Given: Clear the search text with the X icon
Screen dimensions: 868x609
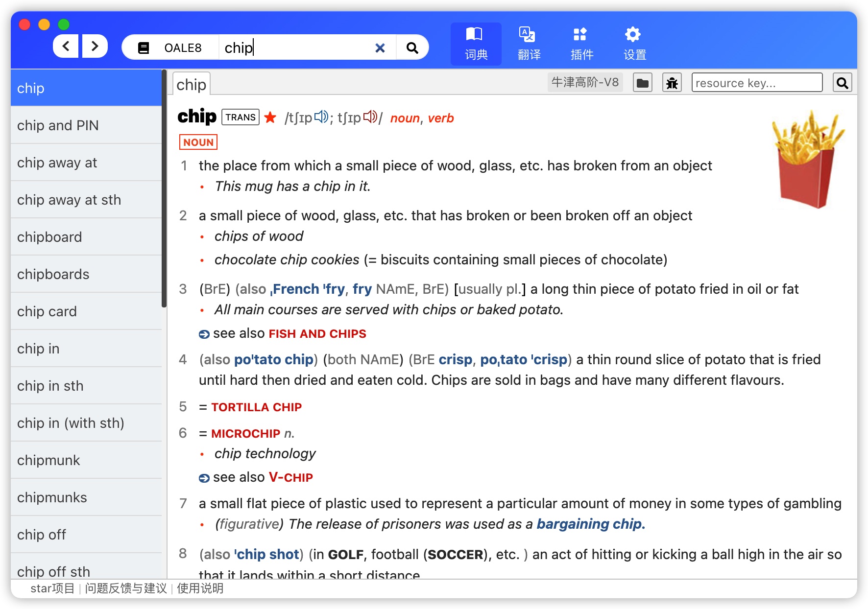Looking at the screenshot, I should pos(380,48).
